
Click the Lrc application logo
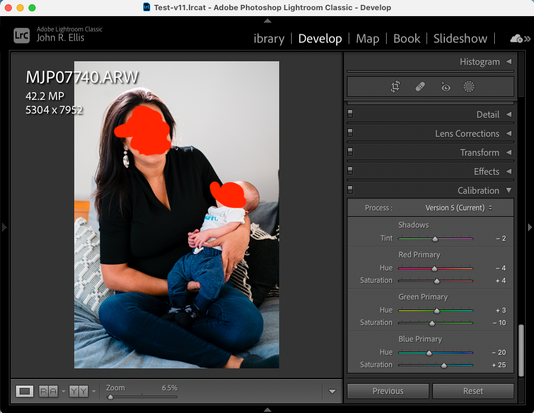[x=22, y=35]
